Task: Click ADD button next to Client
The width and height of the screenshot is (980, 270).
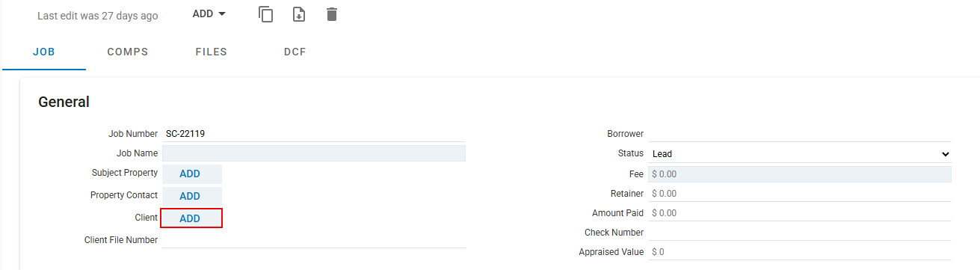Action: 191,218
